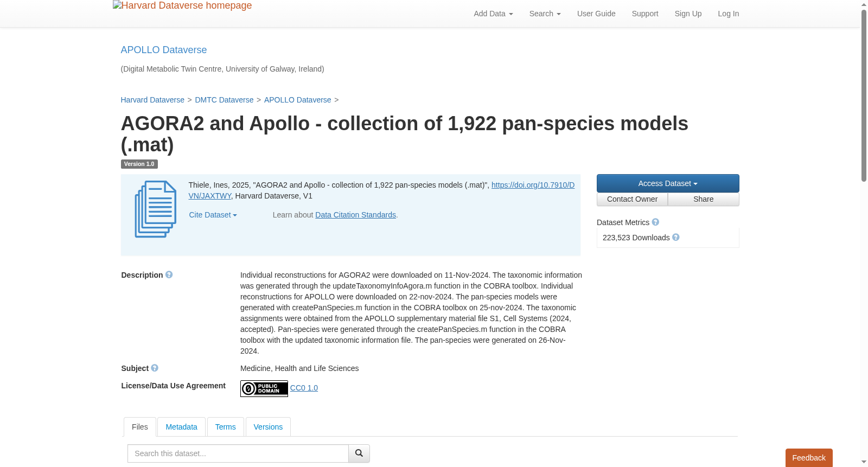
Task: Open the CC0 1.0 license link
Action: pos(304,388)
